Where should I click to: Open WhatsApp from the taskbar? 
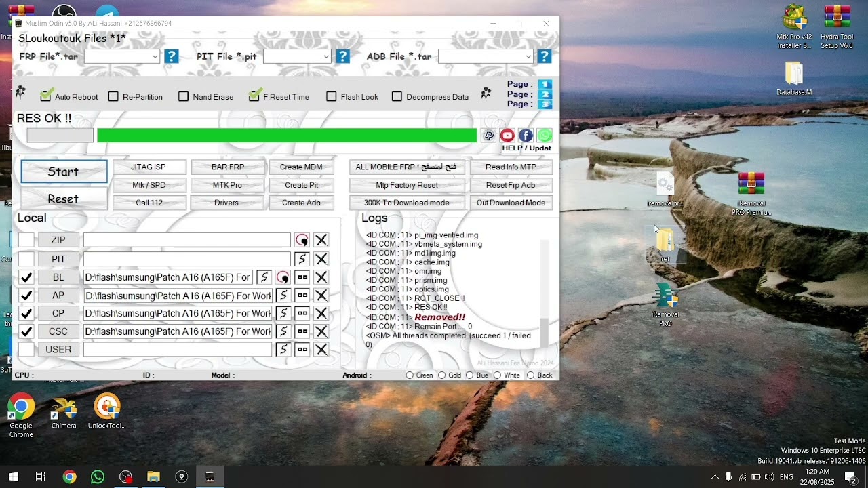98,477
